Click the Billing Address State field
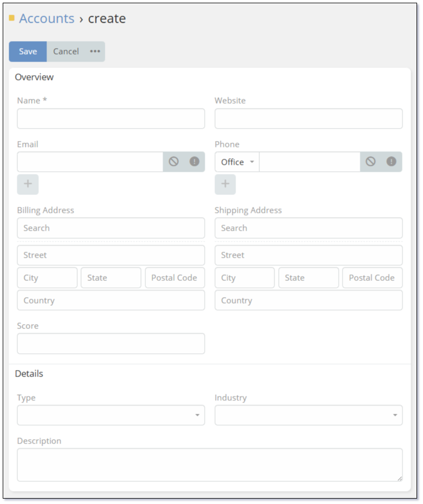The image size is (423, 504). (x=111, y=278)
